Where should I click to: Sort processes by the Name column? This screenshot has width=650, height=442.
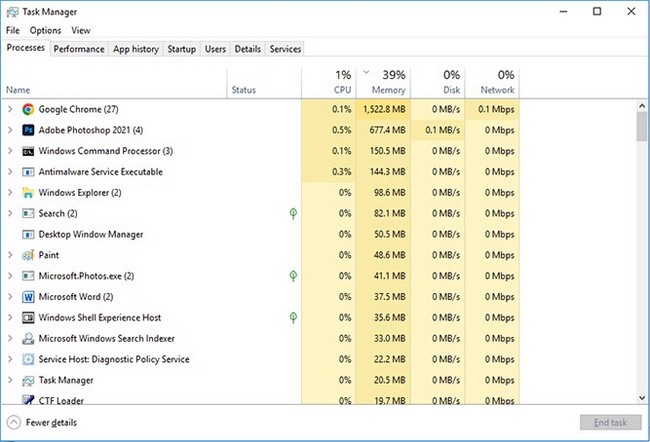114,83
